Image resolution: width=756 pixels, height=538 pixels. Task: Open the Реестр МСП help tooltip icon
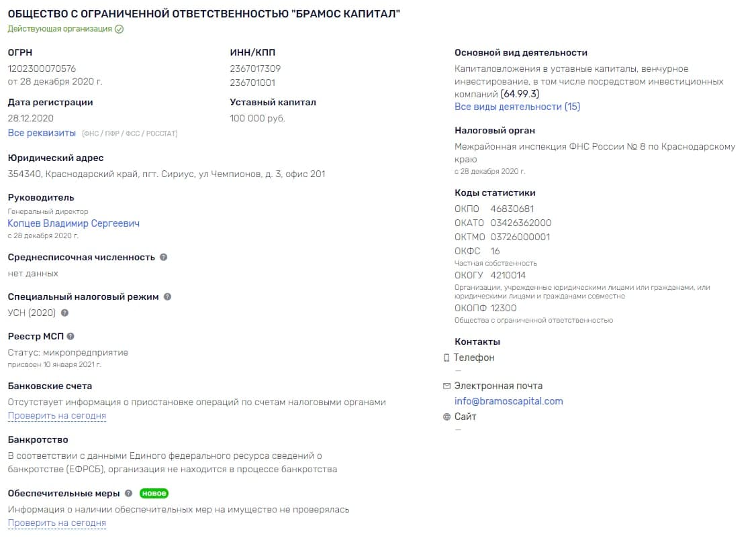70,336
